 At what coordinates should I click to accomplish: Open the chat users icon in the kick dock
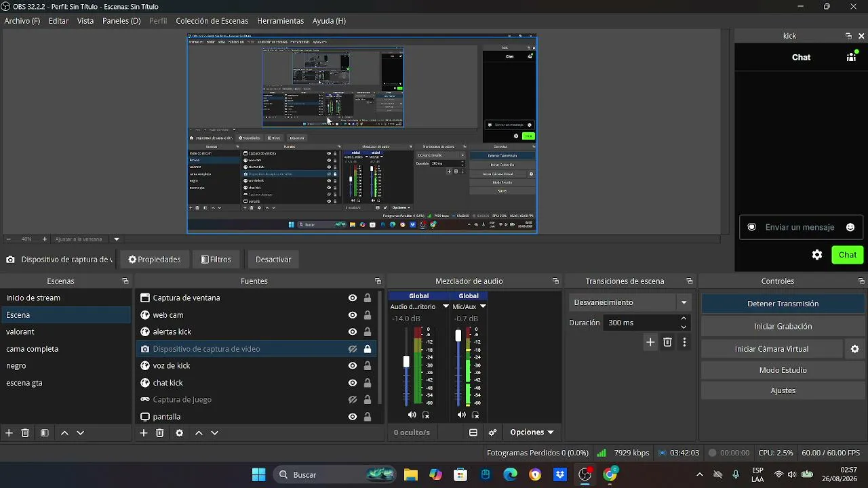coord(852,57)
